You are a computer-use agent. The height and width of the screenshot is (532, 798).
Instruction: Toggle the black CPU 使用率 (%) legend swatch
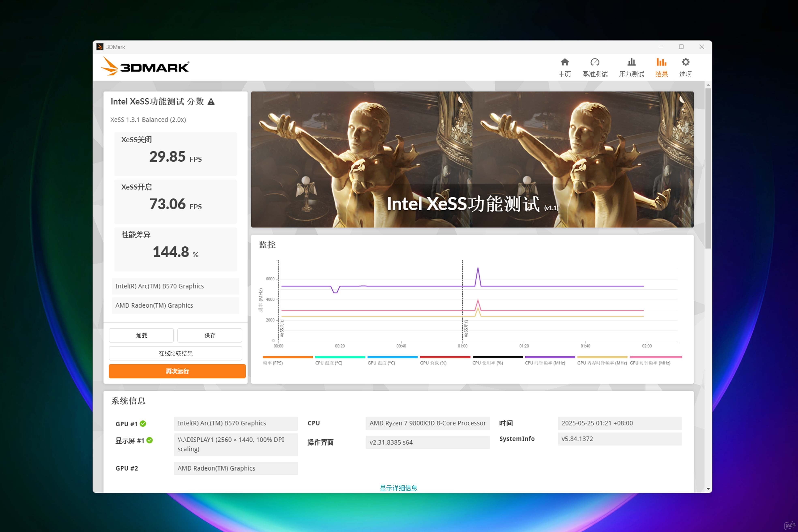point(497,357)
